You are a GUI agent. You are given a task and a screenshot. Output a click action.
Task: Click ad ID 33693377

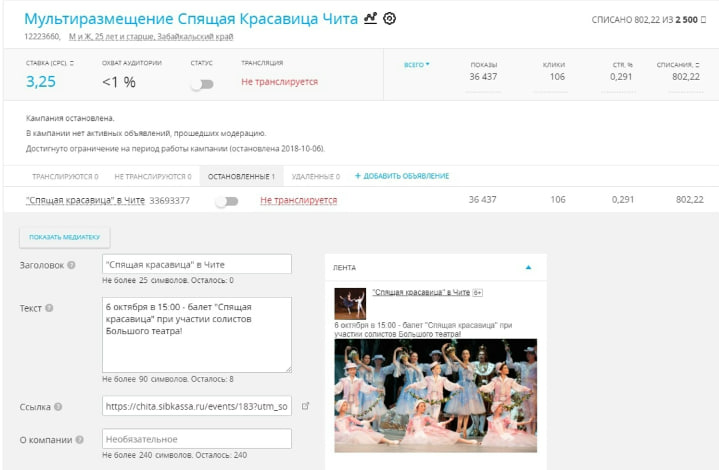click(170, 200)
